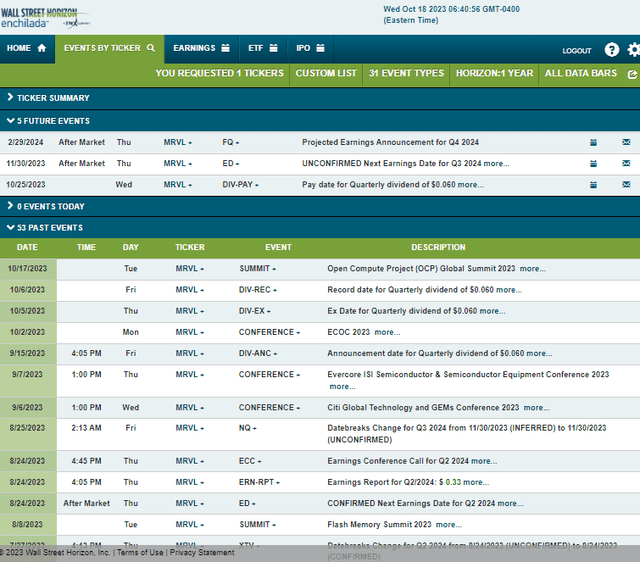Sort by the Time column header
The width and height of the screenshot is (640, 562).
click(x=87, y=247)
